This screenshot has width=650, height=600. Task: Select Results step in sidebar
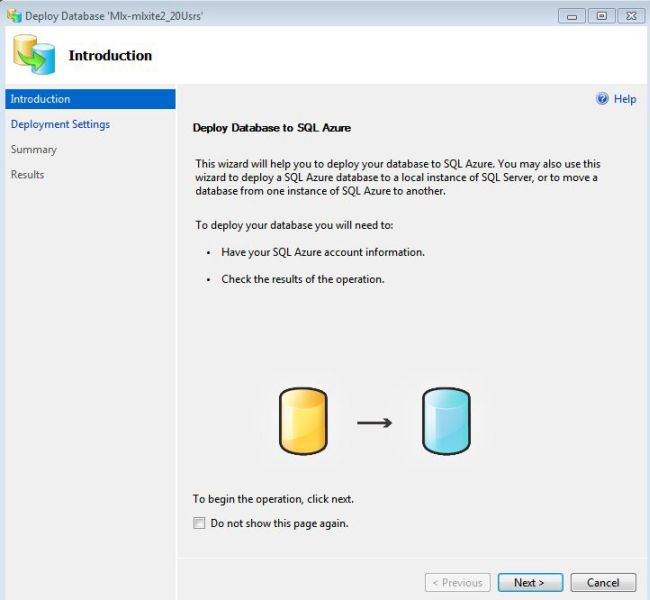click(x=27, y=175)
